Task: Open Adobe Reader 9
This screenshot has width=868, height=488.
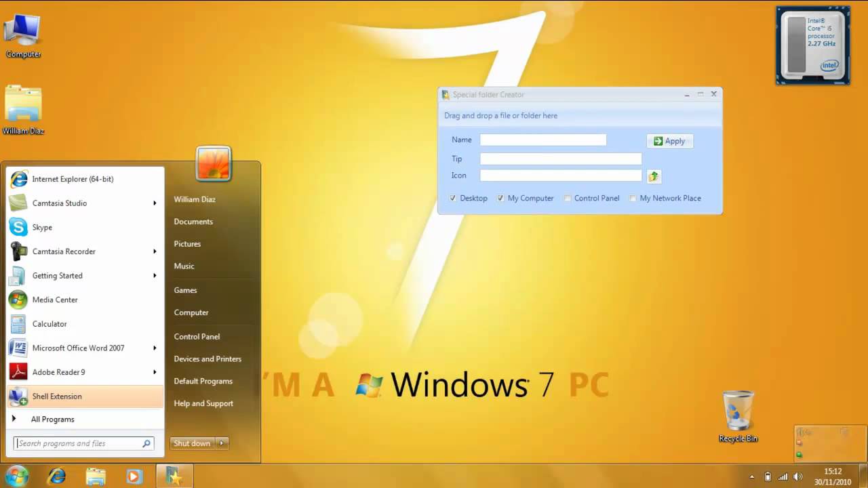Action: pyautogui.click(x=85, y=372)
